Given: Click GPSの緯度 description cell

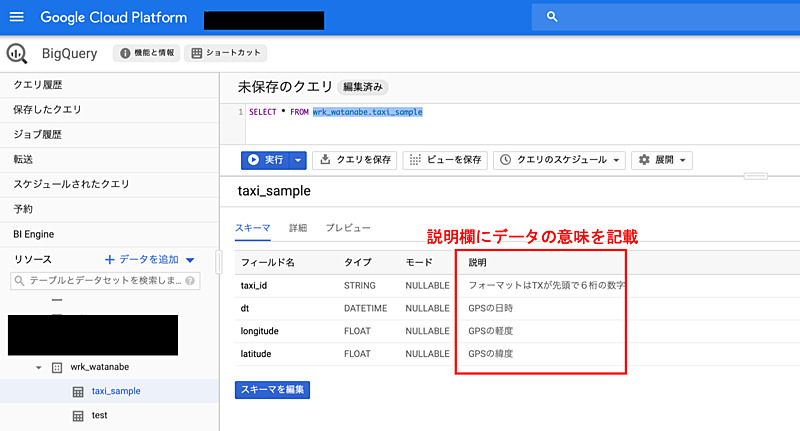Looking at the screenshot, I should pyautogui.click(x=490, y=354).
